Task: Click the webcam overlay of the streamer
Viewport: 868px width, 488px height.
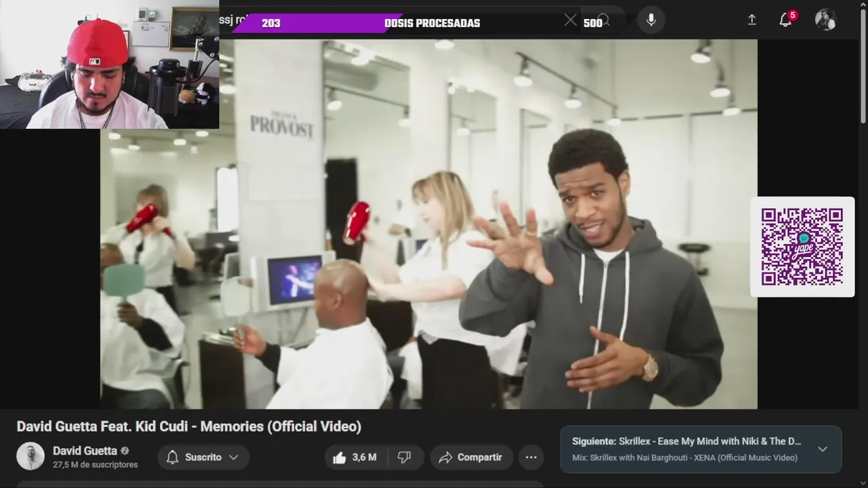Action: pos(109,64)
